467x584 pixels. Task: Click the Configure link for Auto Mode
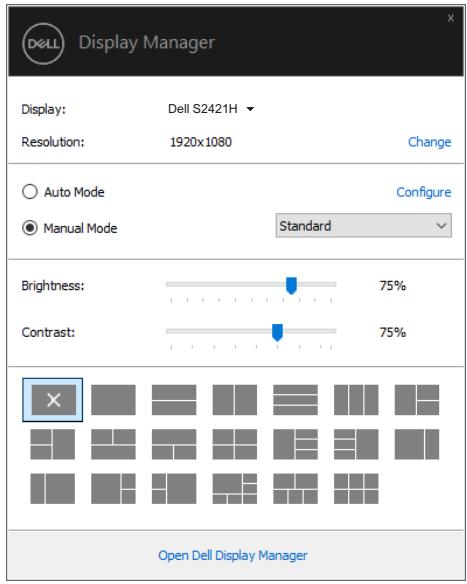pos(423,192)
